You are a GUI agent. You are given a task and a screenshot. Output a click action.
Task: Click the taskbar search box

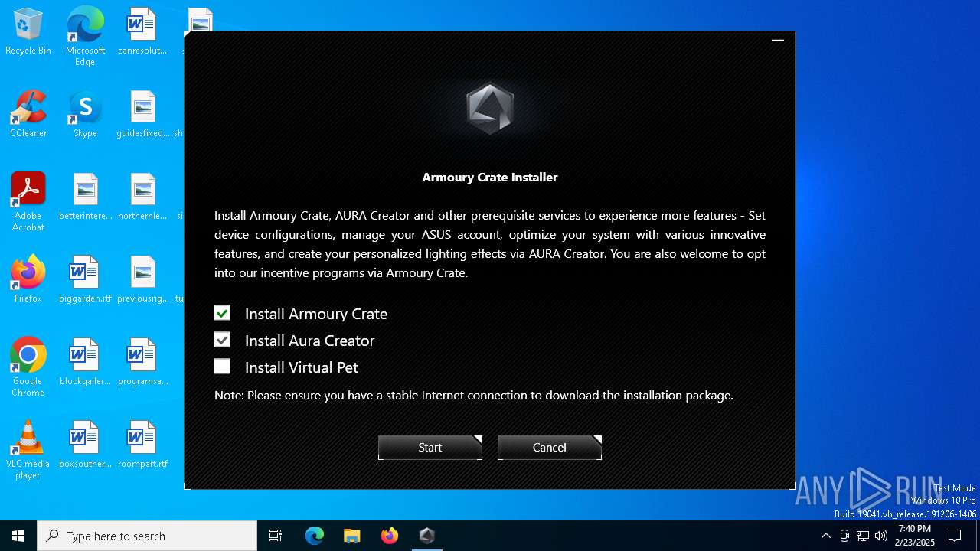pos(147,536)
